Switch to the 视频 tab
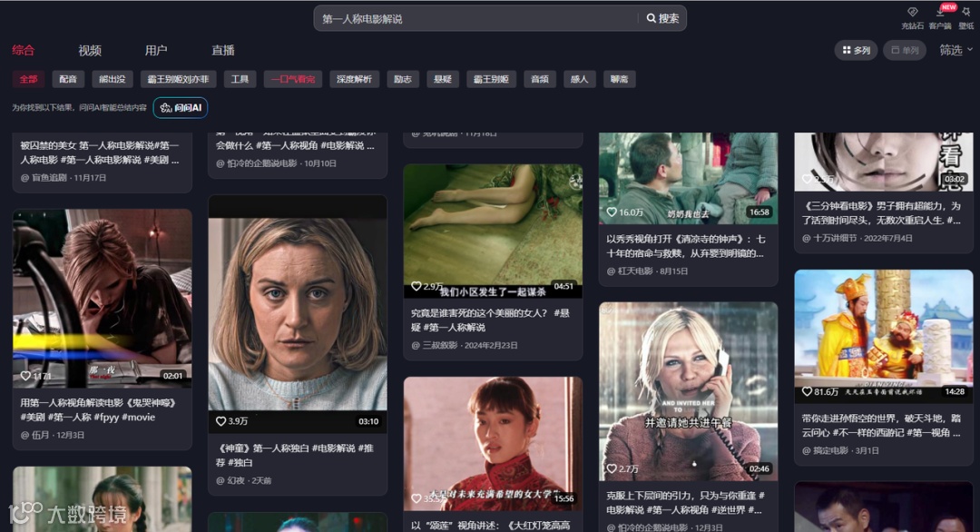 [90, 51]
